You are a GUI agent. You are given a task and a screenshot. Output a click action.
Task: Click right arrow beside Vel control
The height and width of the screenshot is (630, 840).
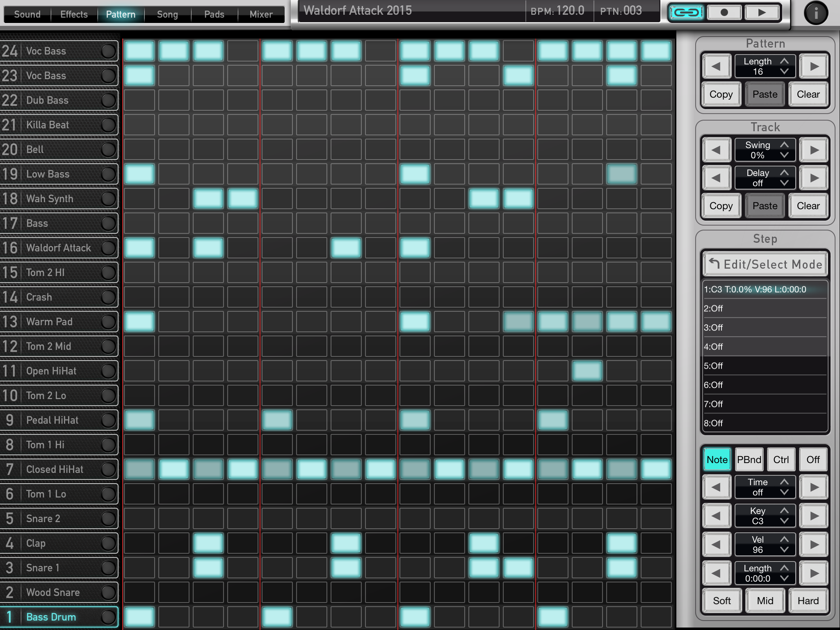point(814,545)
